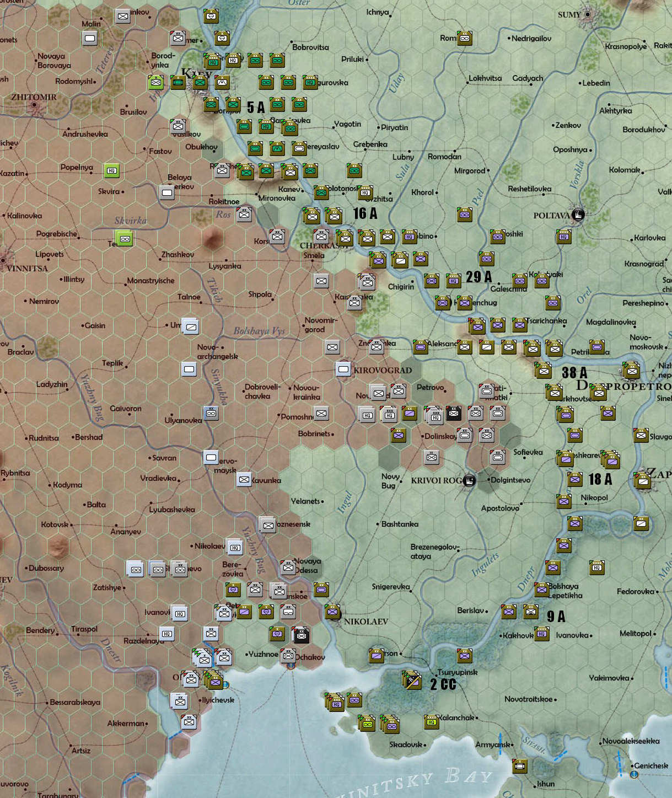
Task: Click the 29 A army label
Action: coord(479,276)
